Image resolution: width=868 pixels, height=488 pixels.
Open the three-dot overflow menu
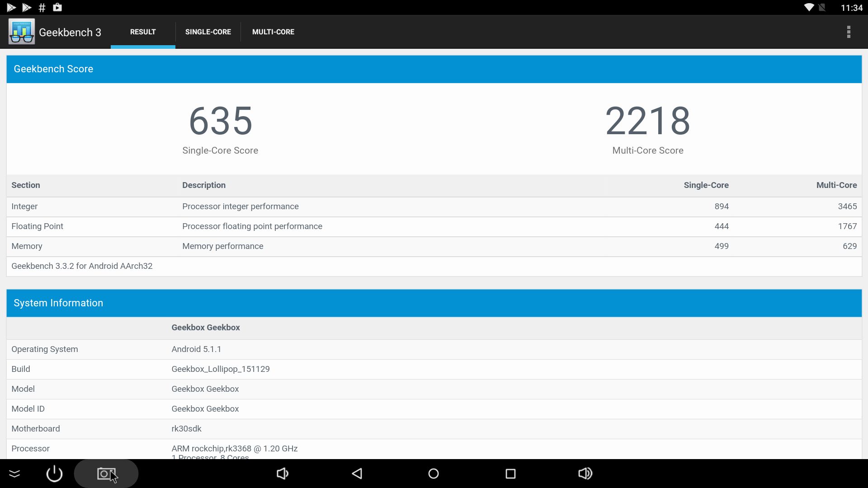[x=848, y=32]
